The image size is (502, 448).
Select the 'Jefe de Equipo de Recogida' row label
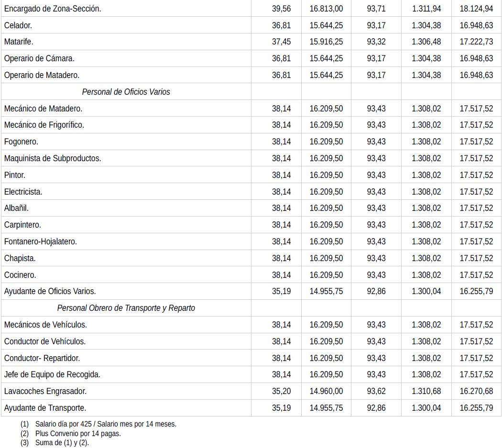52,374
